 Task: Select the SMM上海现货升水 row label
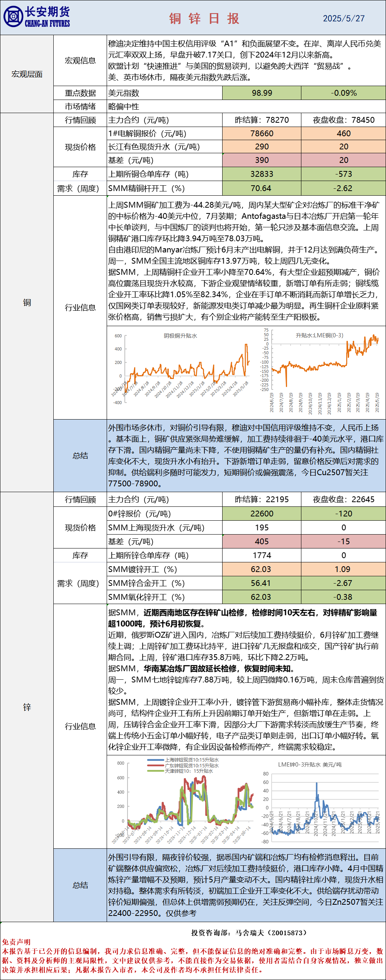tap(165, 528)
